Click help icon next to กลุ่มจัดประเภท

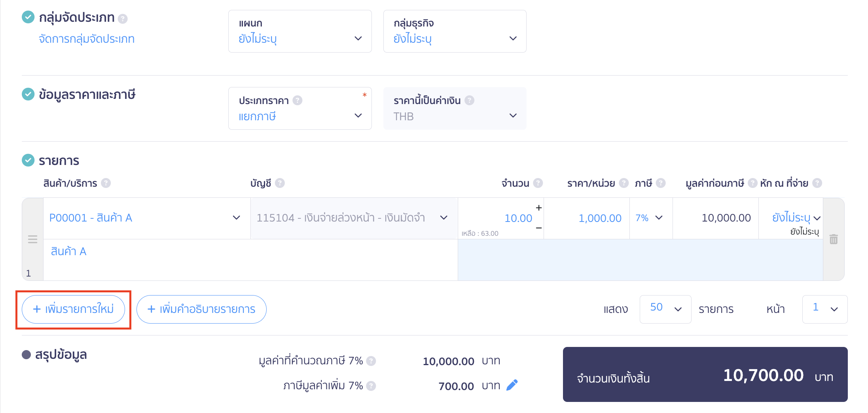point(123,19)
